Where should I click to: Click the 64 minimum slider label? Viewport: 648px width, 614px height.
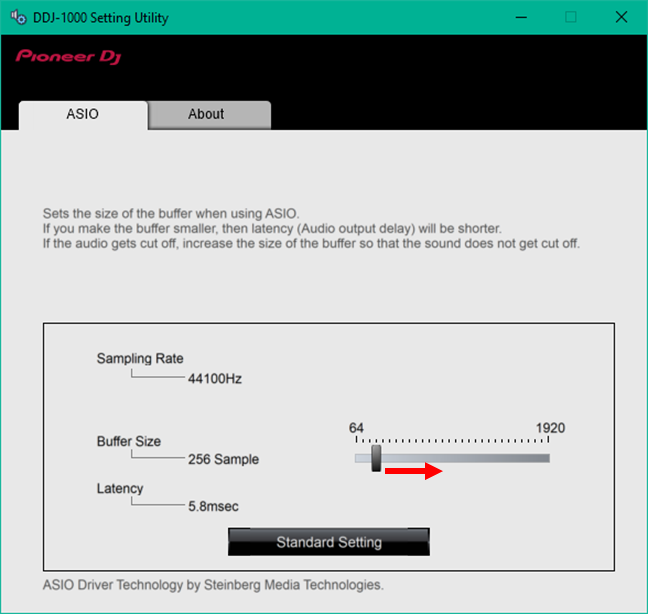click(x=356, y=428)
